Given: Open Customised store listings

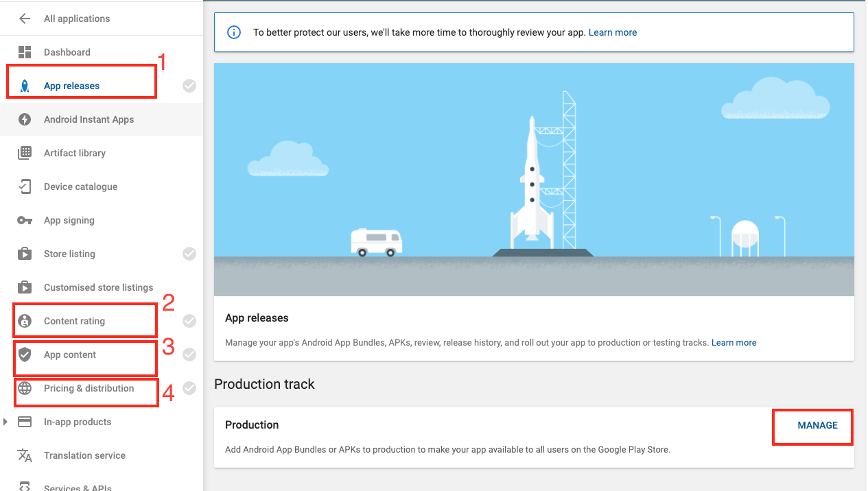Looking at the screenshot, I should click(99, 287).
